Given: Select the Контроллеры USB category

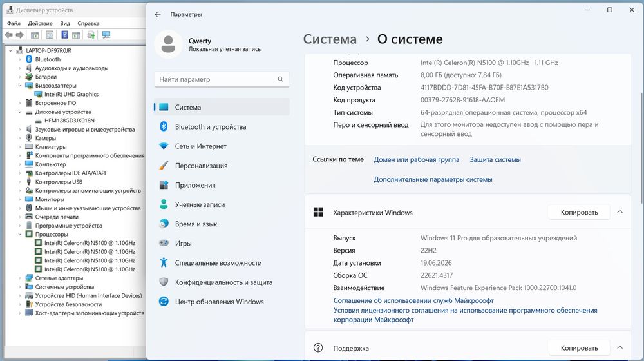Looking at the screenshot, I should tap(59, 182).
